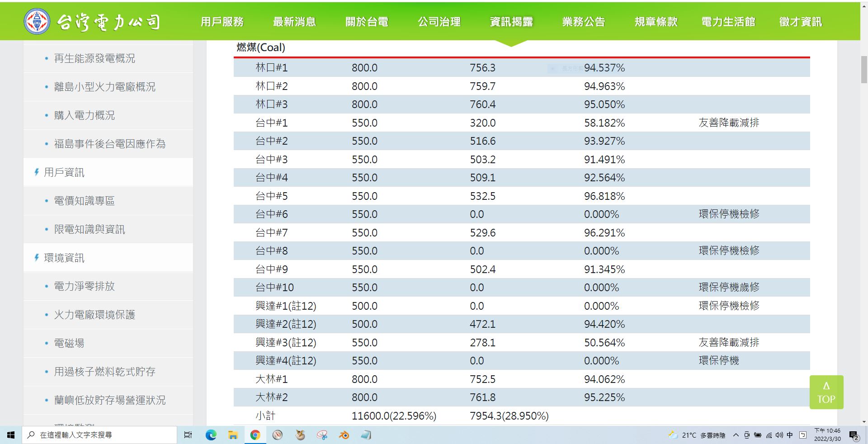
Task: Open 購入電力概況 sidebar link
Action: coord(85,115)
